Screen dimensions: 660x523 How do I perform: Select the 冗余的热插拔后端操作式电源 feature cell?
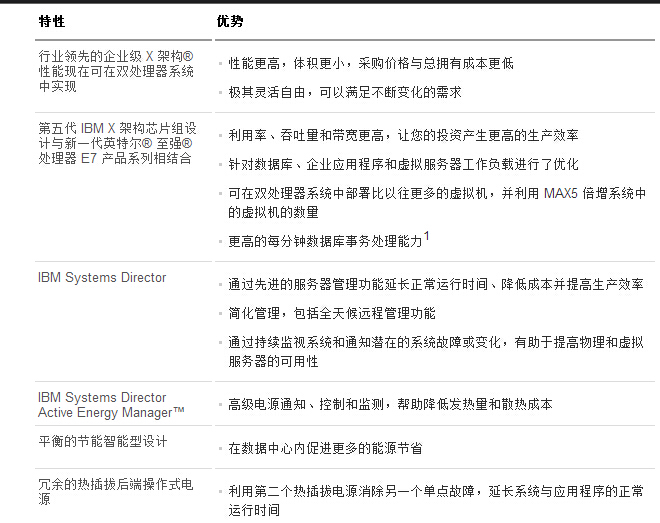(x=115, y=491)
